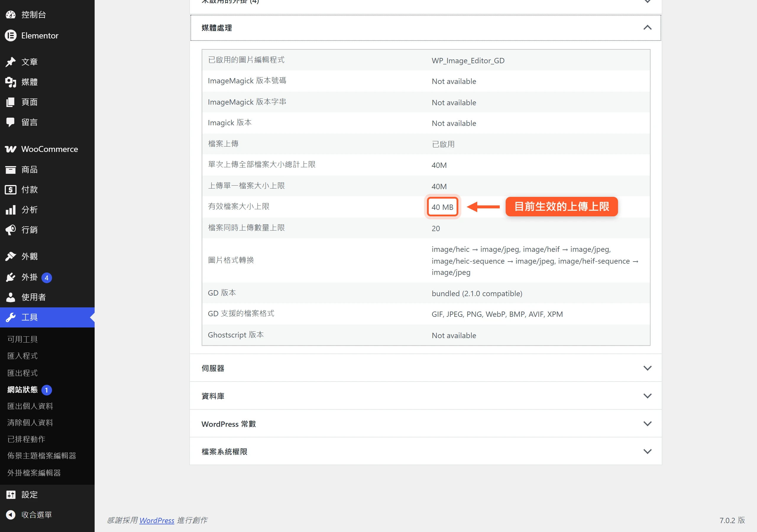This screenshot has width=757, height=532.
Task: Open the 文章 menu item
Action: [x=47, y=62]
